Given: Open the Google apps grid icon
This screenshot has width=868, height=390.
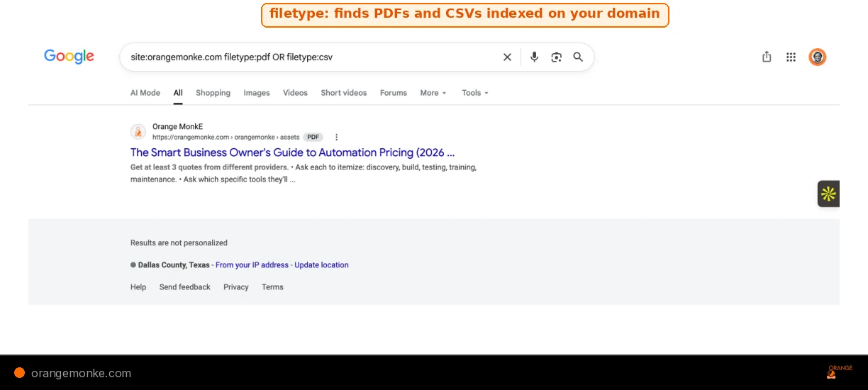Looking at the screenshot, I should tap(791, 57).
